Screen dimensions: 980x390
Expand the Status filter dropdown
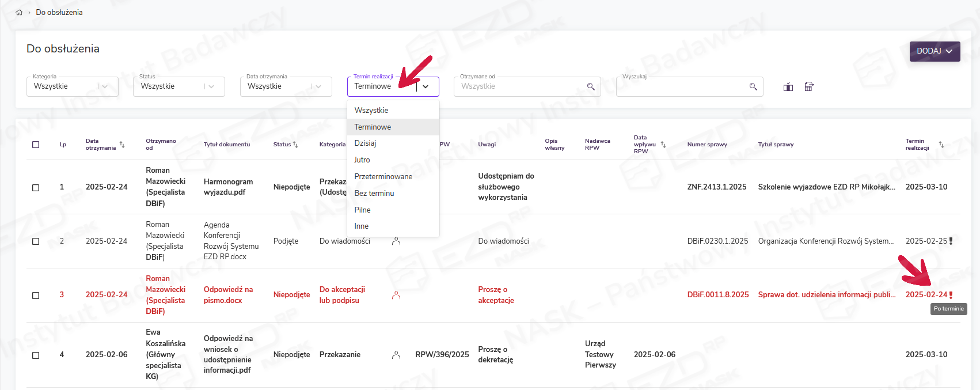click(x=178, y=86)
